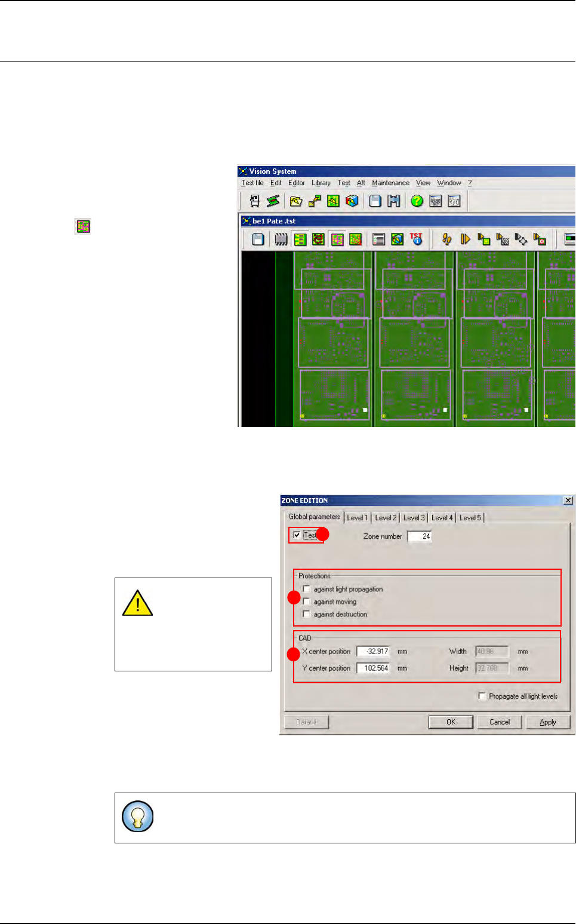Click the greyed-out Default button
The height and width of the screenshot is (924, 576).
point(306,722)
